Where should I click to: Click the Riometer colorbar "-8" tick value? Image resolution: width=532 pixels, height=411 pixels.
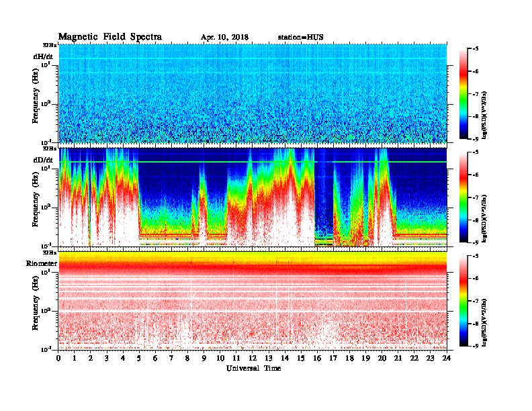(x=476, y=324)
